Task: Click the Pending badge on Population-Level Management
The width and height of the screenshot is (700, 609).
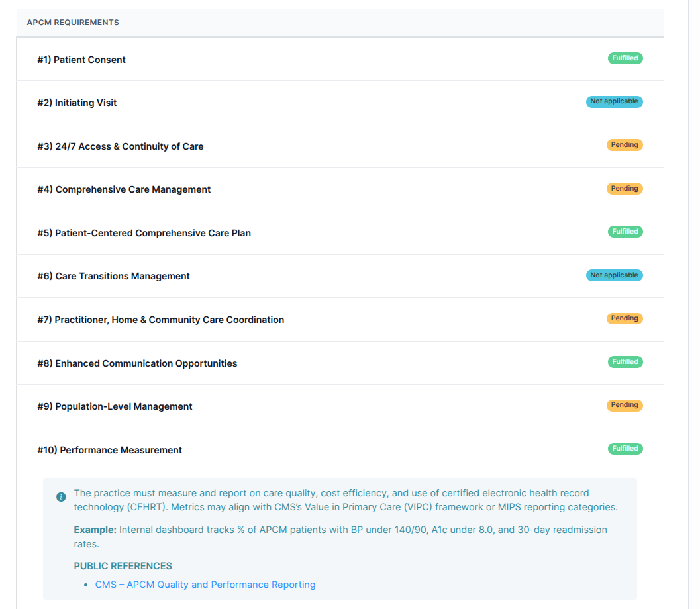Action: [625, 404]
